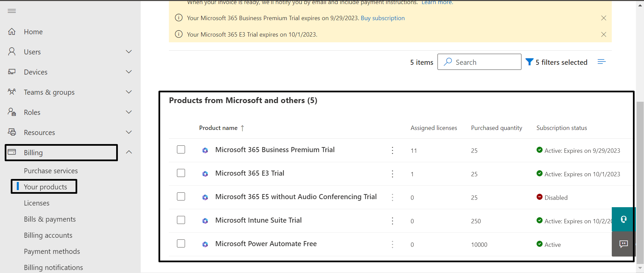Expand the Teams & groups chevron
Viewport: 644px width, 273px height.
[x=129, y=92]
